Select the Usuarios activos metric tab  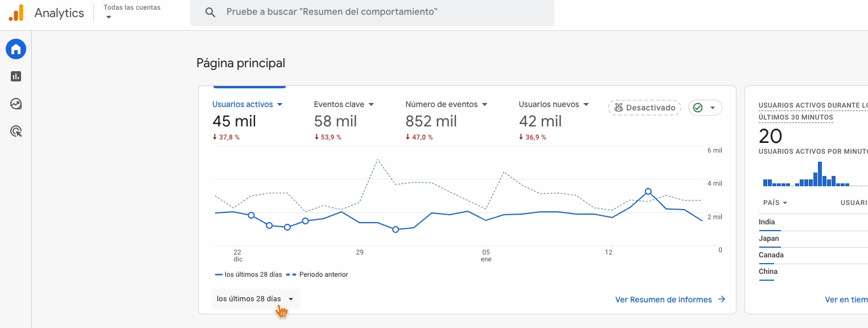pos(247,104)
